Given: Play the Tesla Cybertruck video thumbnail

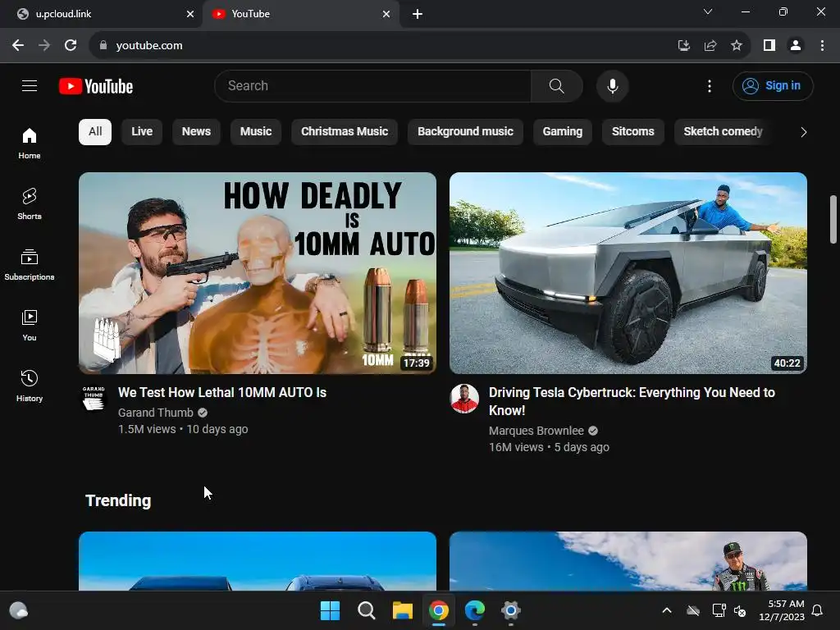Looking at the screenshot, I should (x=628, y=272).
